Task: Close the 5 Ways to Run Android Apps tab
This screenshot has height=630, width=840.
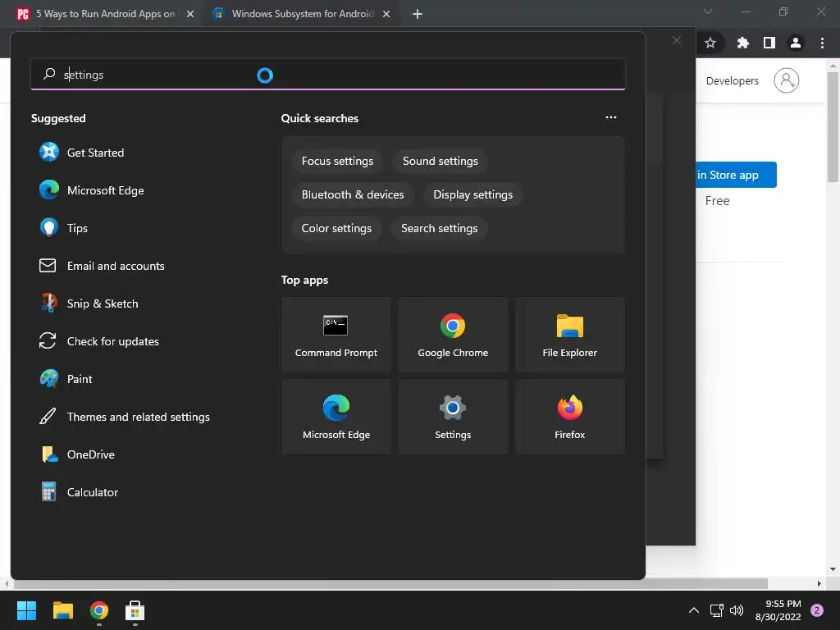Action: coord(189,15)
